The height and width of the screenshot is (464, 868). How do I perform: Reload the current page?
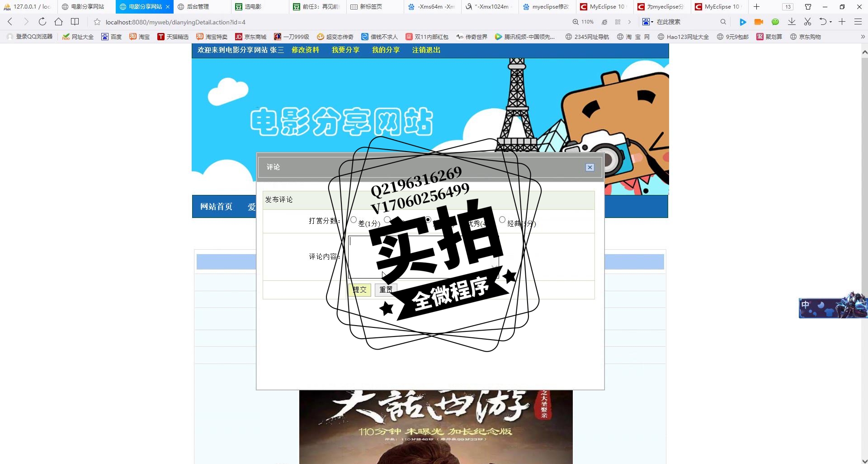(x=42, y=22)
